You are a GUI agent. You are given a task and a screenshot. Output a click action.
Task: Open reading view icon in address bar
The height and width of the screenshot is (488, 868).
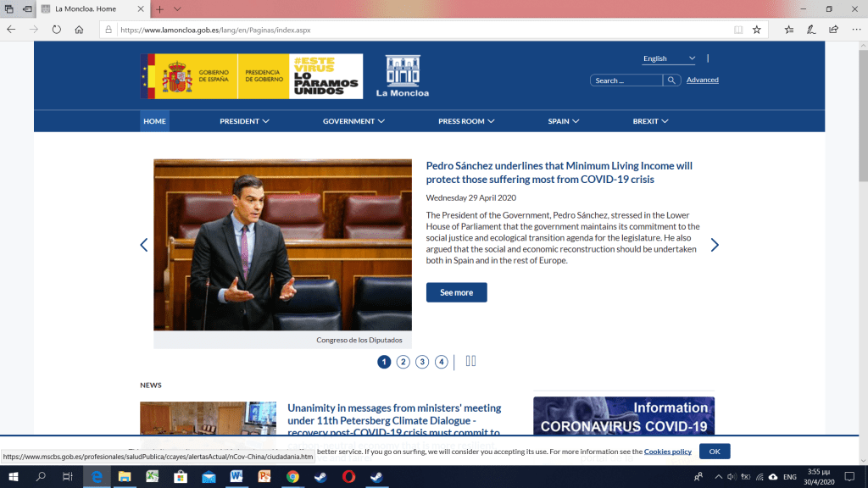(738, 29)
